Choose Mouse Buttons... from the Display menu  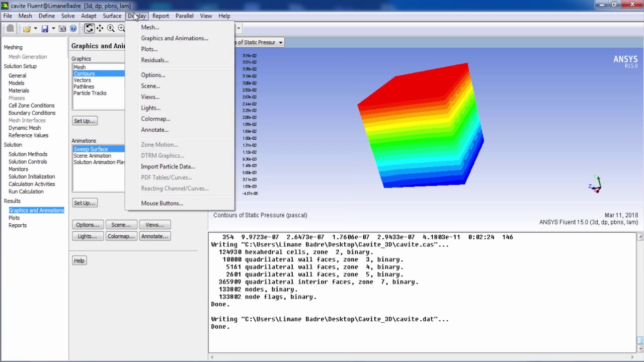click(x=162, y=204)
